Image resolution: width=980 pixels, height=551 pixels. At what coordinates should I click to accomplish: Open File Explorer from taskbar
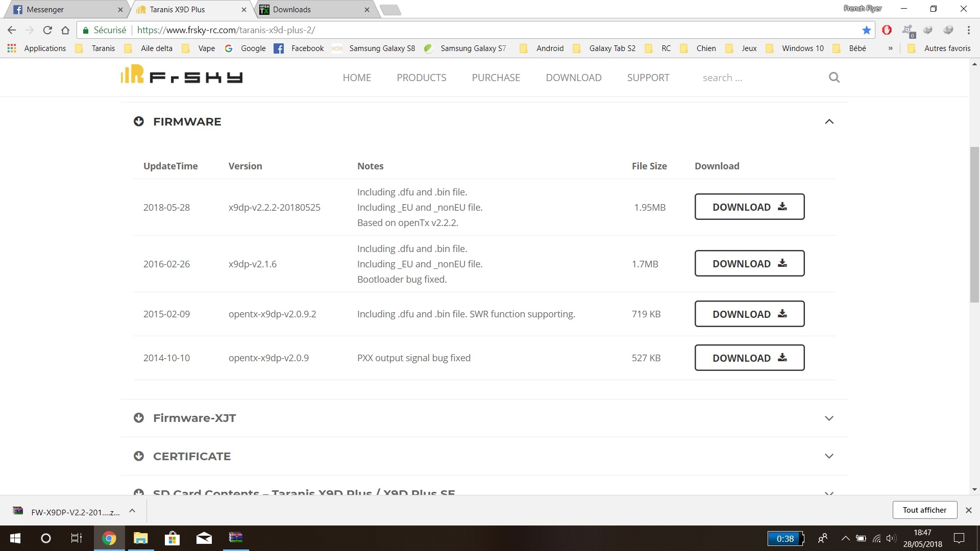[140, 538]
